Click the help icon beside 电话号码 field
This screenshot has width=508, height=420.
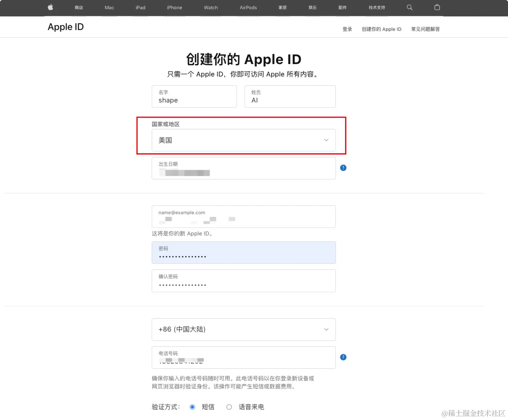(x=343, y=357)
